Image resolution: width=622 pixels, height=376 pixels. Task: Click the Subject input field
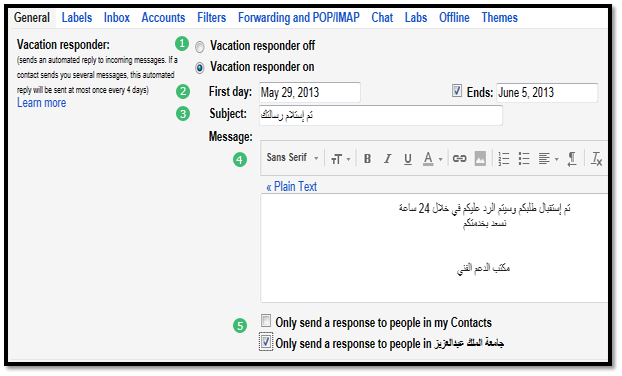pos(381,115)
